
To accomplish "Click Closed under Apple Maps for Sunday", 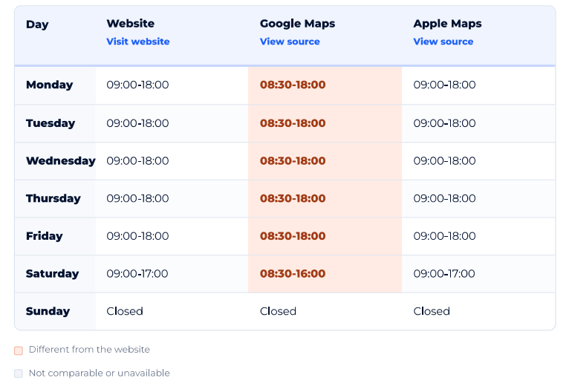I will pos(432,311).
